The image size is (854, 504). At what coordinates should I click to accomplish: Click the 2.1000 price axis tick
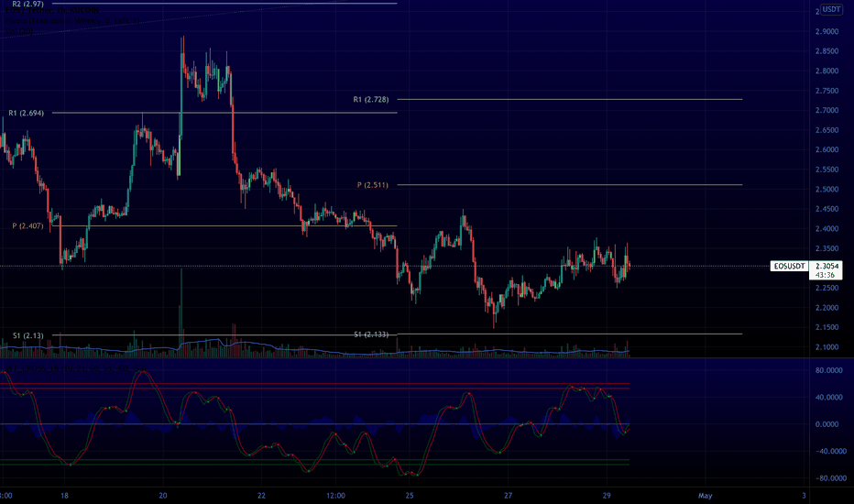(x=827, y=347)
